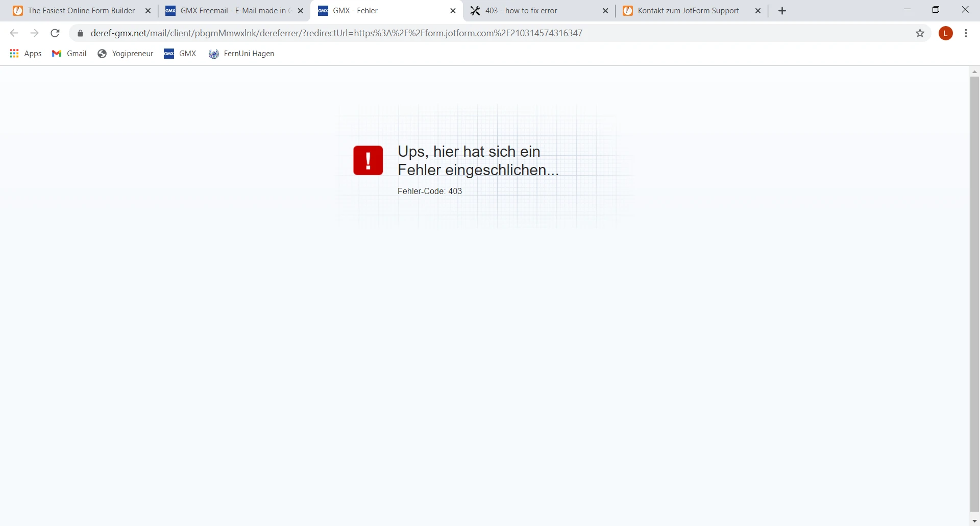Screen dimensions: 980x526
Task: Open the Apps shortcut grid
Action: coord(25,54)
